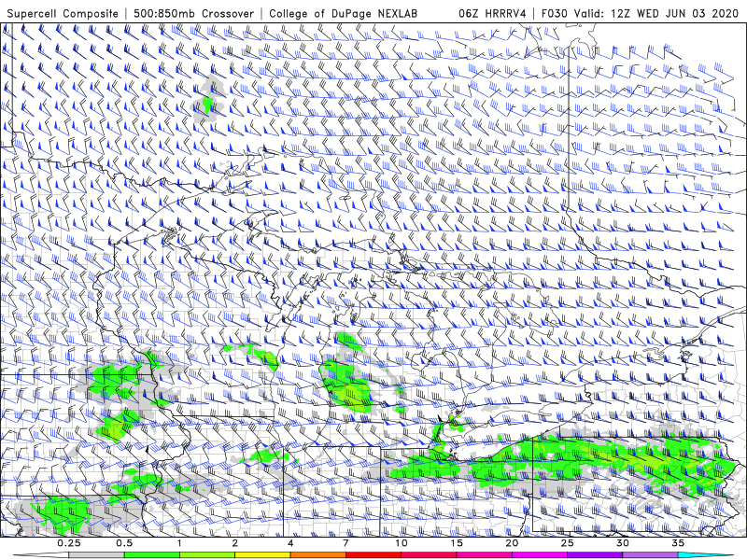Image resolution: width=747 pixels, height=560 pixels.
Task: Click the '500:850mb Crossover' header label
Action: coord(193,13)
